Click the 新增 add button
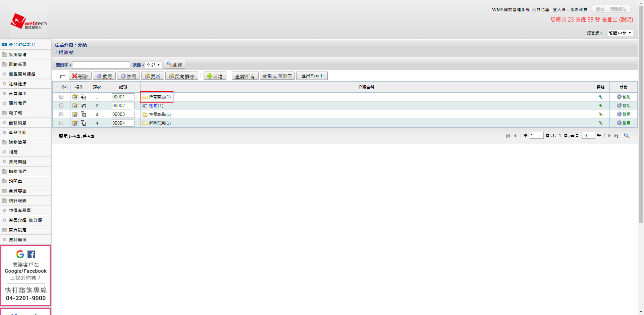 (215, 76)
